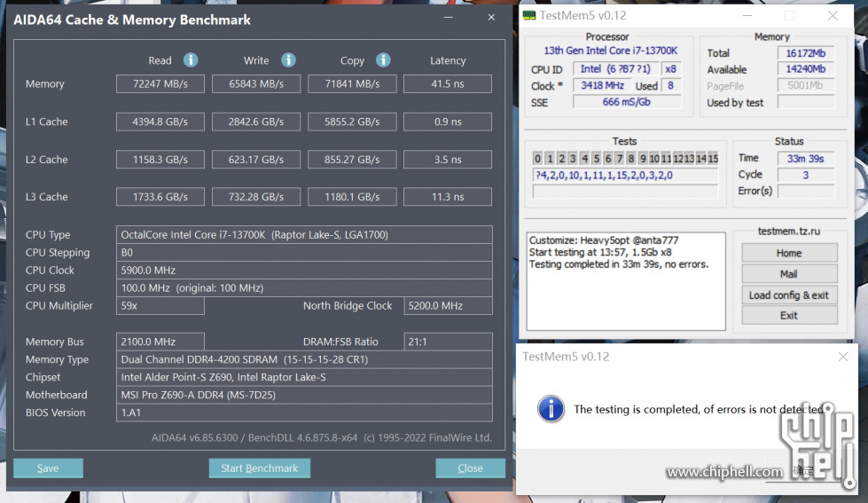
Task: Click the empty Error(s) field in Status
Action: pyautogui.click(x=805, y=191)
